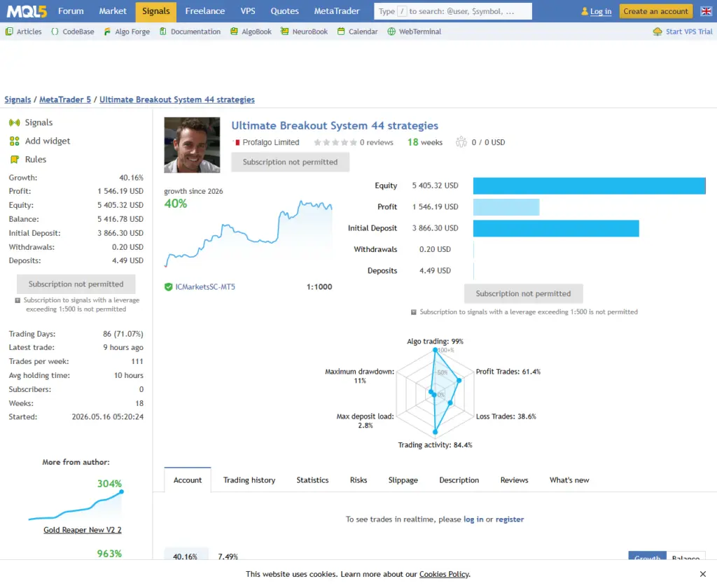Switch to the Risks tab

(x=358, y=480)
